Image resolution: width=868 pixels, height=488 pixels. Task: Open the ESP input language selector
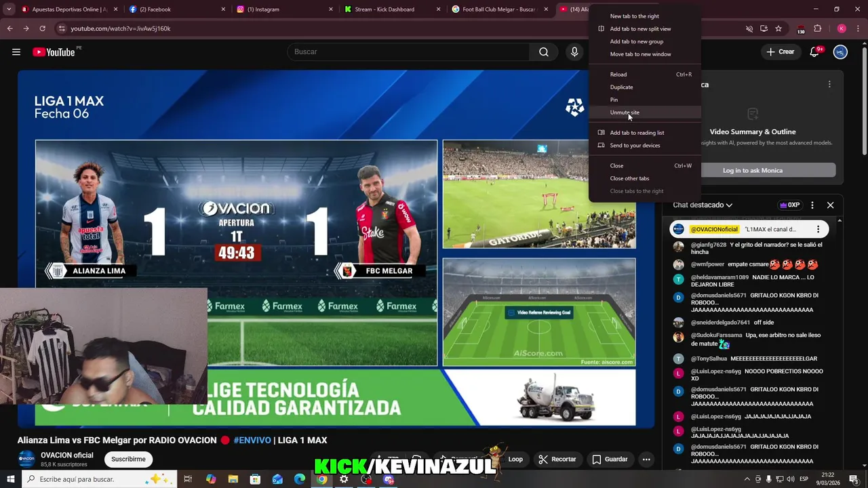click(804, 479)
